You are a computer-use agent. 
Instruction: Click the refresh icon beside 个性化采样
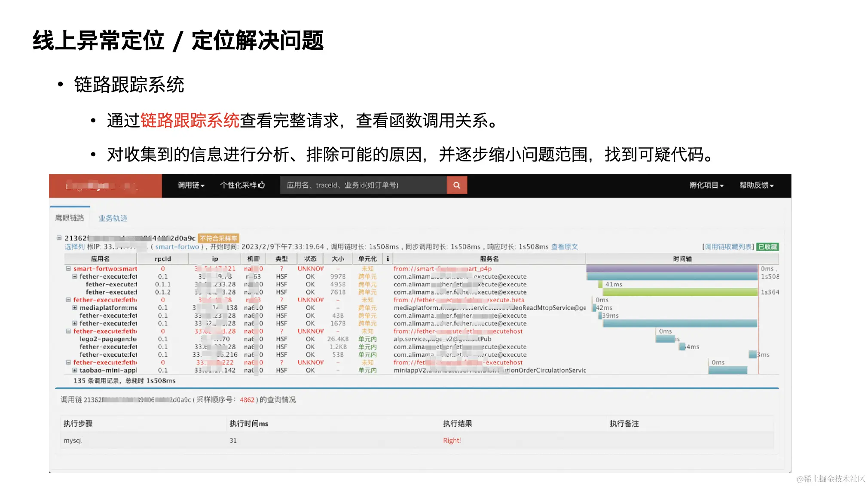pyautogui.click(x=261, y=185)
